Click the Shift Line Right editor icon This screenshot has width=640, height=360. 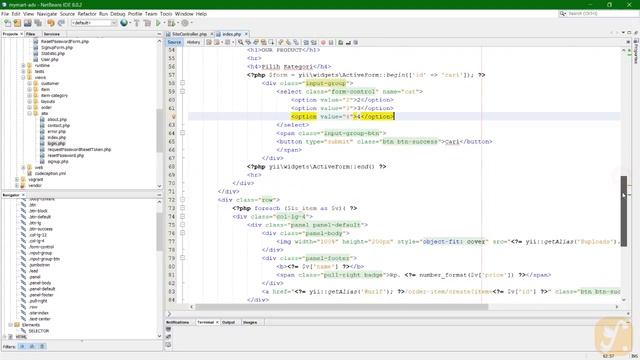pos(314,42)
